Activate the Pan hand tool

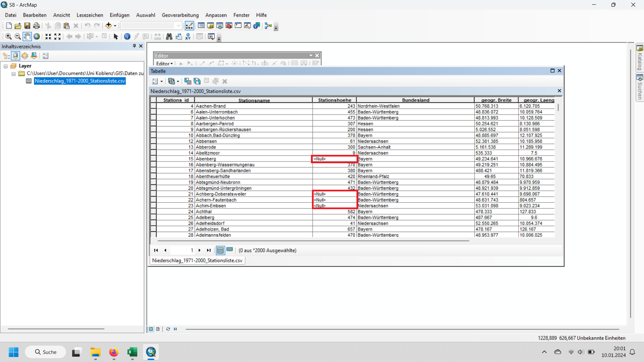(27, 37)
